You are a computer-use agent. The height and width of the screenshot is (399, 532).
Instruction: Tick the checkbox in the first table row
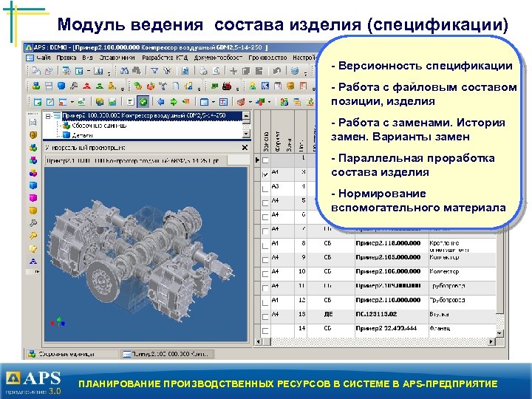click(x=265, y=160)
